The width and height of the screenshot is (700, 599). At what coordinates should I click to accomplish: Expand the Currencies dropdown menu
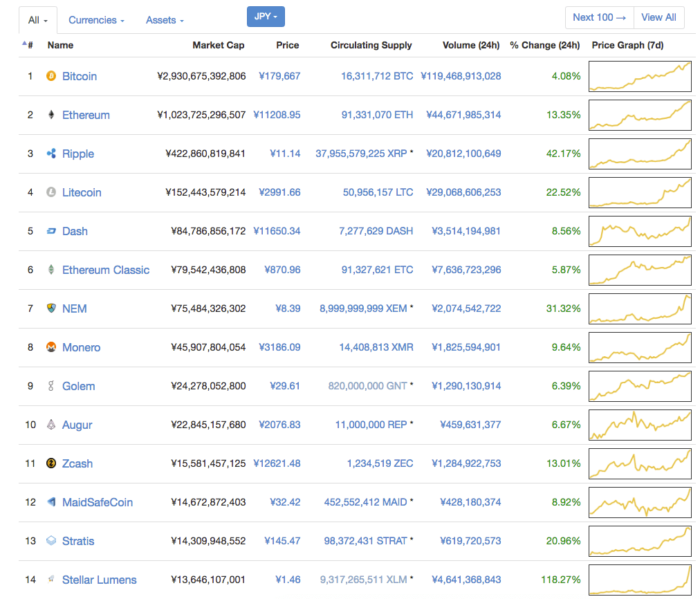(x=96, y=21)
